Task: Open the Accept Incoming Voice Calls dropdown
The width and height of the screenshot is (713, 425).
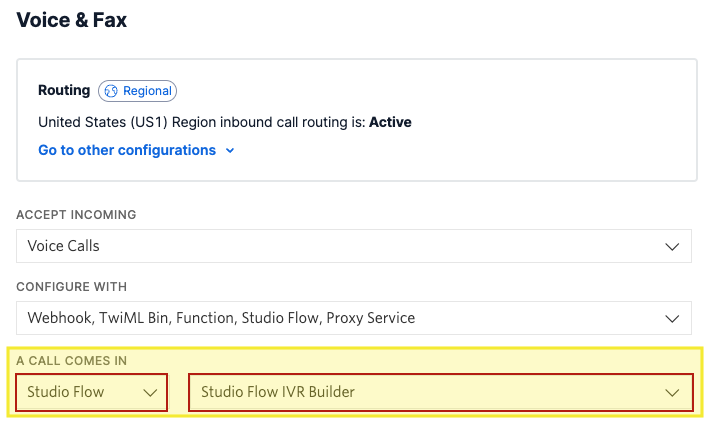Action: (354, 246)
